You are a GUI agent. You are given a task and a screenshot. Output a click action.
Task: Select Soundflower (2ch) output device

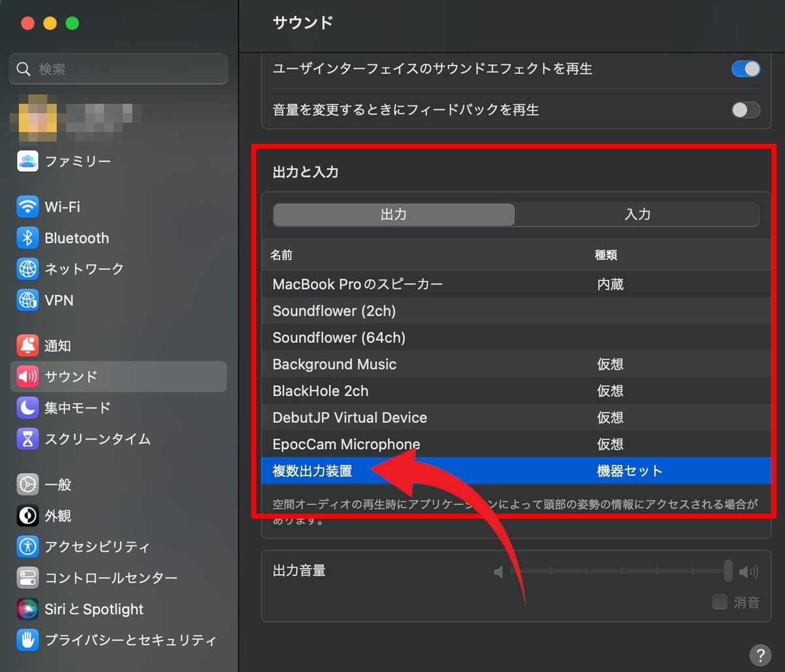tap(516, 311)
